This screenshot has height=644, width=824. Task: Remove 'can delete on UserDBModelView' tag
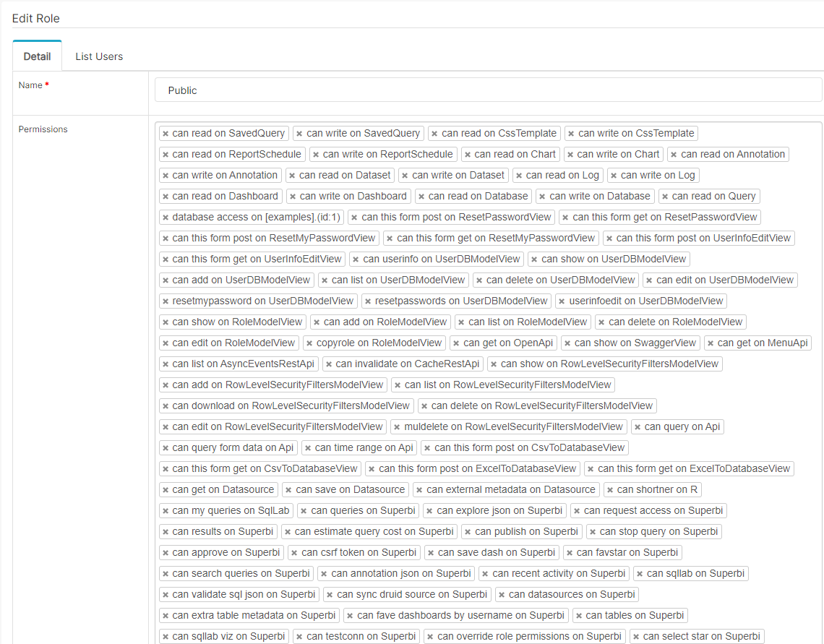pyautogui.click(x=479, y=281)
